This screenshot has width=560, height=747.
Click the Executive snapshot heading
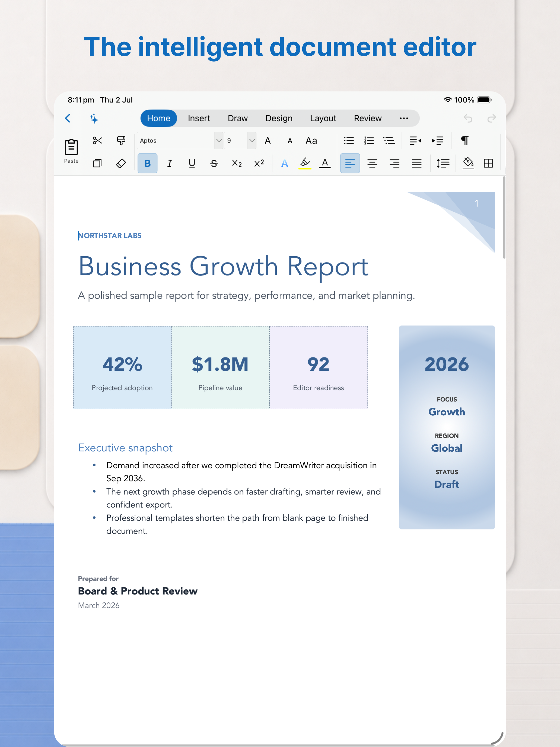pos(125,448)
